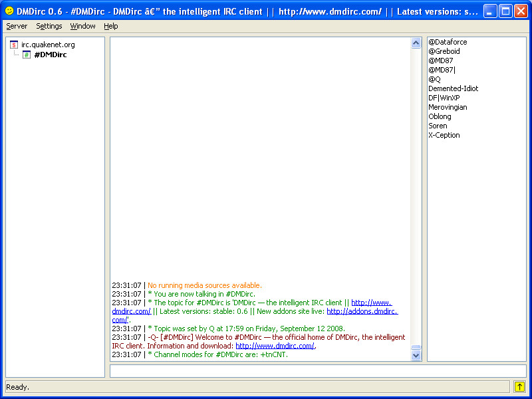Screen dimensions: 532x399
Task: Click the 'Ready.' status bar text
Action: coord(18,387)
